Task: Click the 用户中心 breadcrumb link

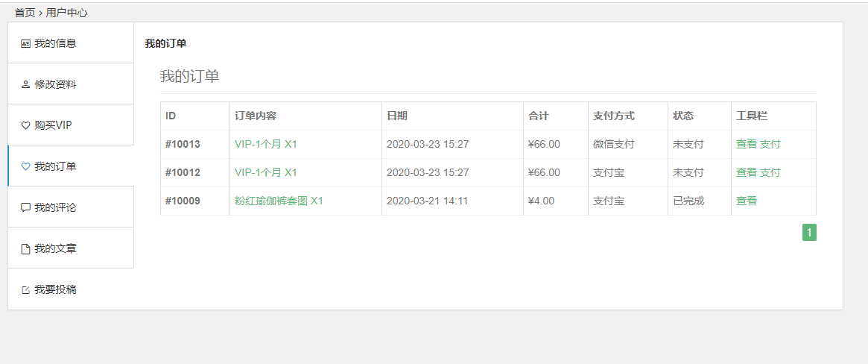Action: [66, 13]
